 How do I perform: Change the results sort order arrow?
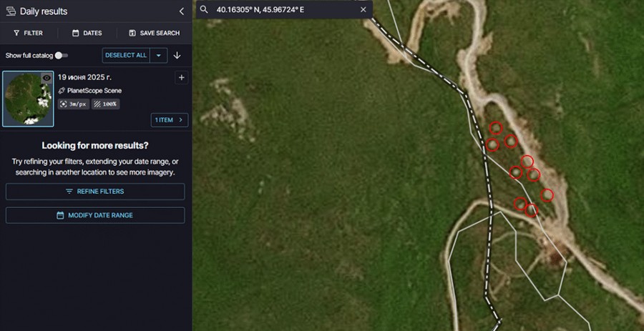[x=177, y=55]
